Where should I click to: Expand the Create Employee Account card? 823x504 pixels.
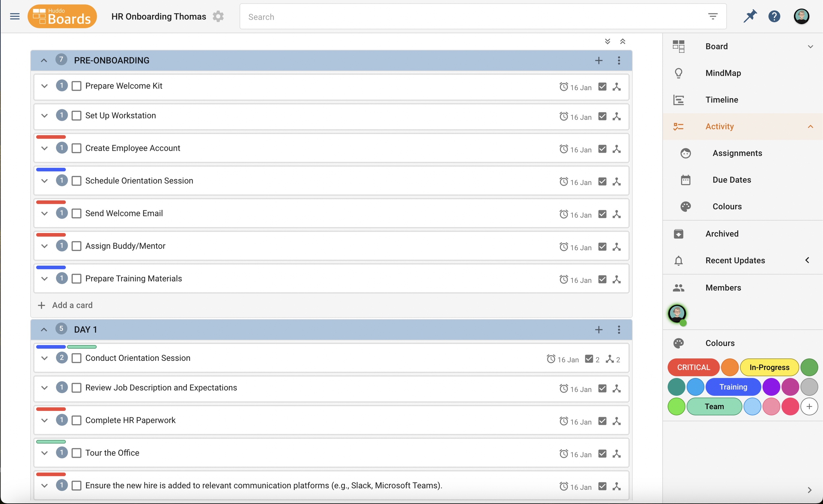44,148
